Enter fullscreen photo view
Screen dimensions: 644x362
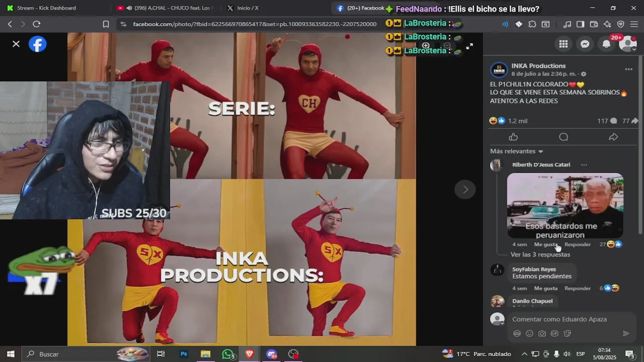tap(469, 46)
